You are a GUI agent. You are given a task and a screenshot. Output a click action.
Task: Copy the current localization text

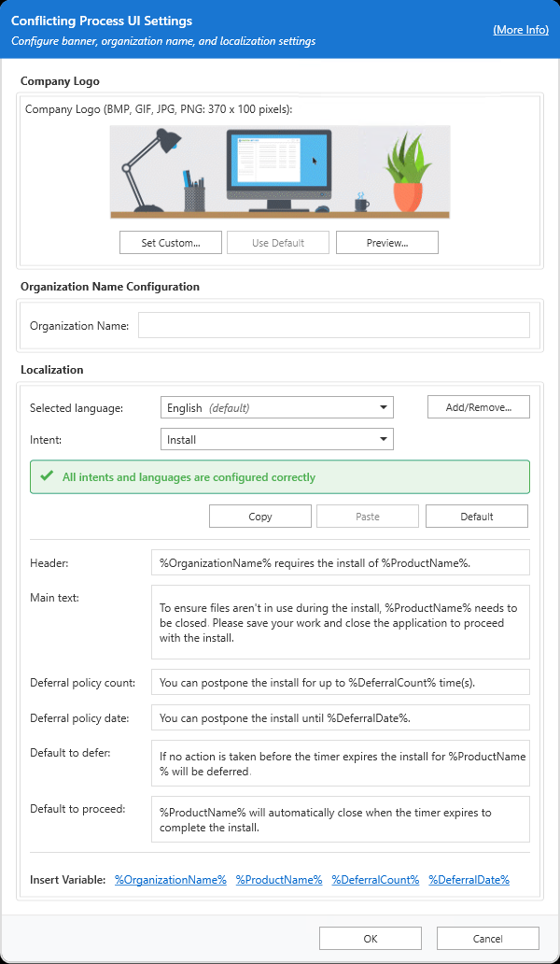259,516
